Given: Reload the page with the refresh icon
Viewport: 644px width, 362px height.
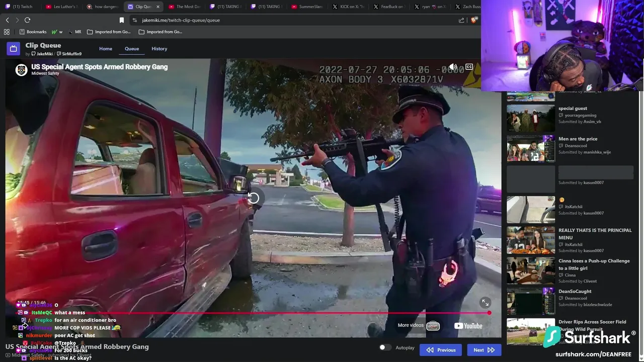Looking at the screenshot, I should click(27, 20).
